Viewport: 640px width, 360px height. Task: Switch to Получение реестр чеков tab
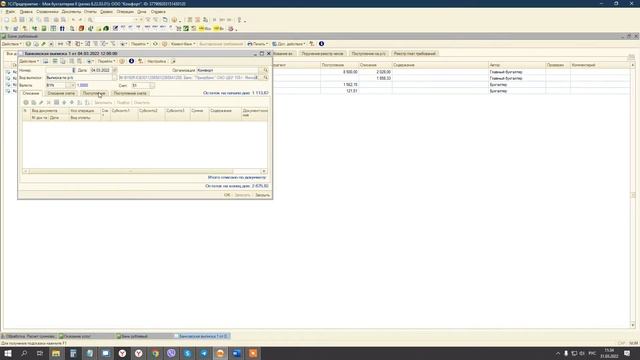click(x=322, y=53)
